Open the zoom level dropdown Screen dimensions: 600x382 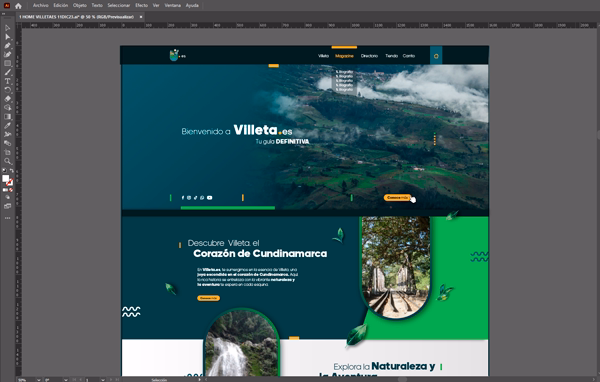tap(39, 380)
